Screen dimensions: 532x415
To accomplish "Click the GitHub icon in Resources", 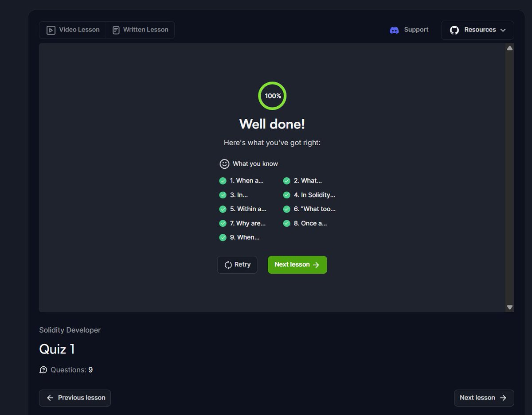I will pos(454,30).
